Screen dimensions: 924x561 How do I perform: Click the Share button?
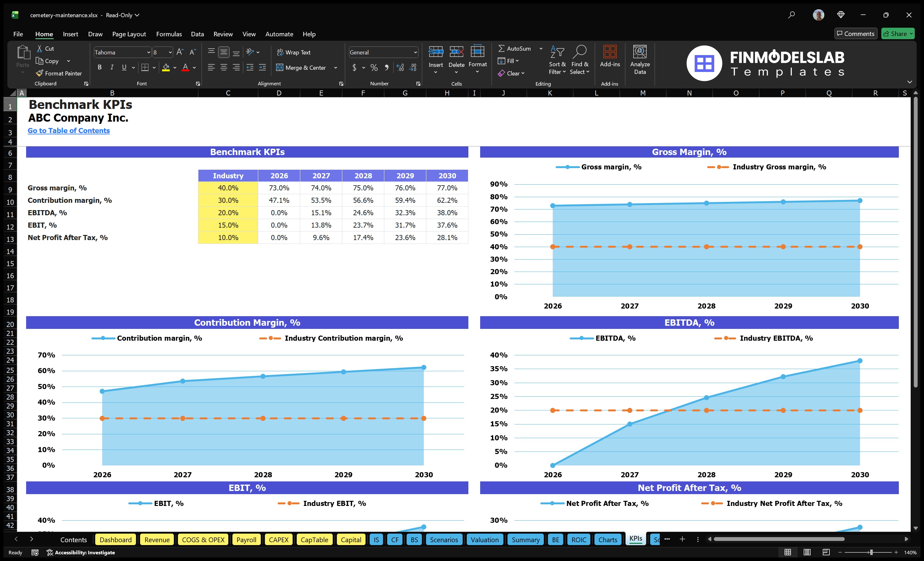[898, 33]
